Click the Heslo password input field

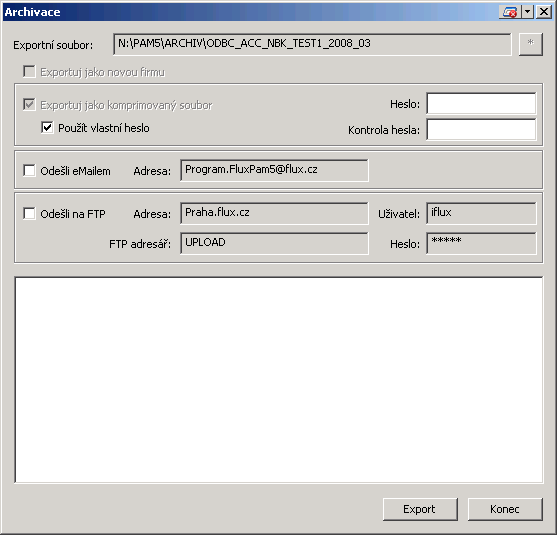pos(481,103)
